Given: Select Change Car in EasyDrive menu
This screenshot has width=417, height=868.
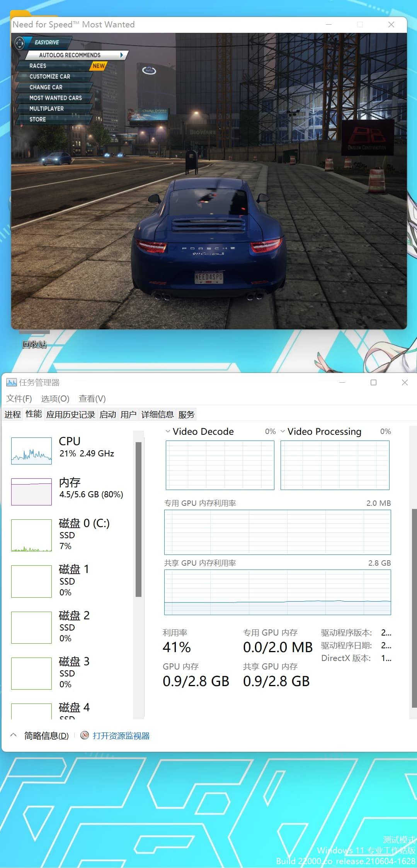Looking at the screenshot, I should 55,87.
